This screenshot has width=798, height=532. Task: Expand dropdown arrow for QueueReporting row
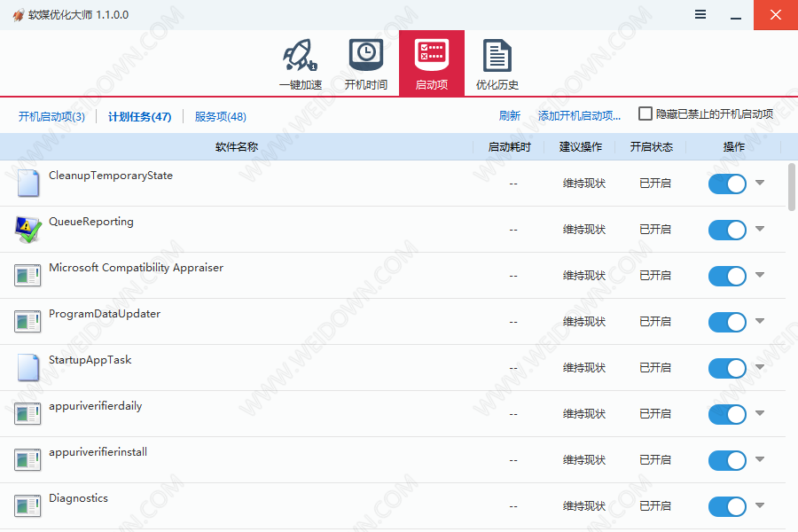click(760, 229)
